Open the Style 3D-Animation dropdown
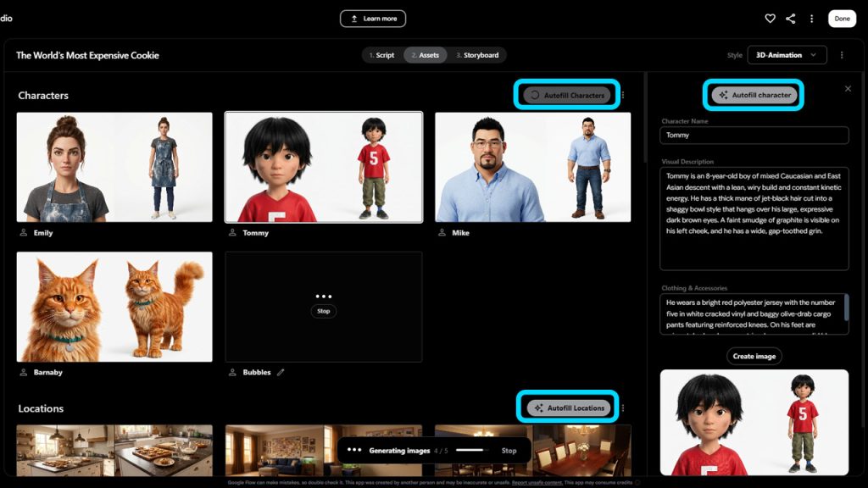Image resolution: width=868 pixels, height=488 pixels. click(787, 55)
